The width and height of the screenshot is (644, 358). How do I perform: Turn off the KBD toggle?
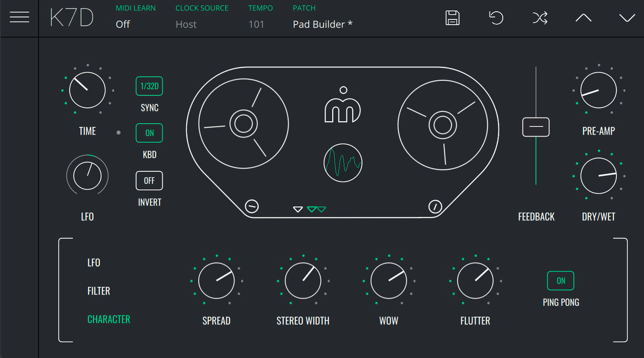(149, 133)
